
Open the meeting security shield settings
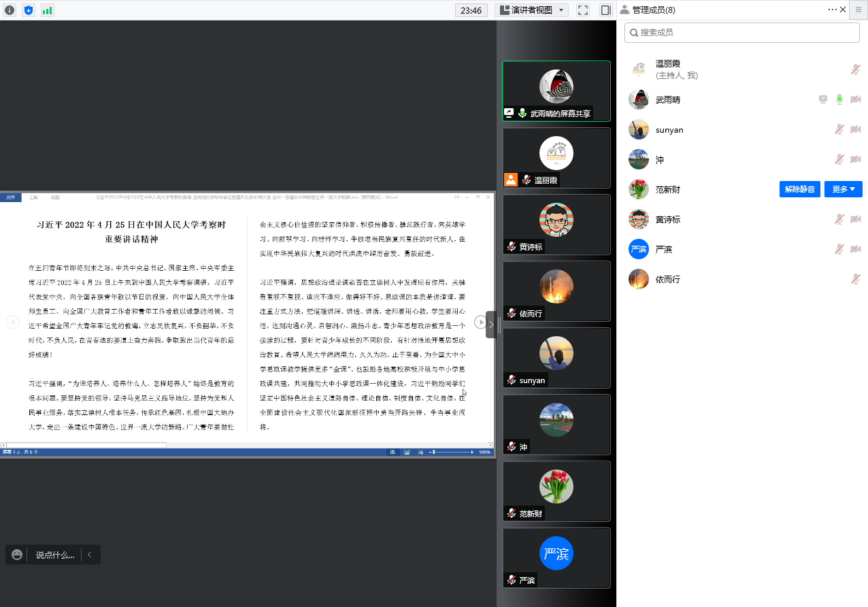(28, 10)
